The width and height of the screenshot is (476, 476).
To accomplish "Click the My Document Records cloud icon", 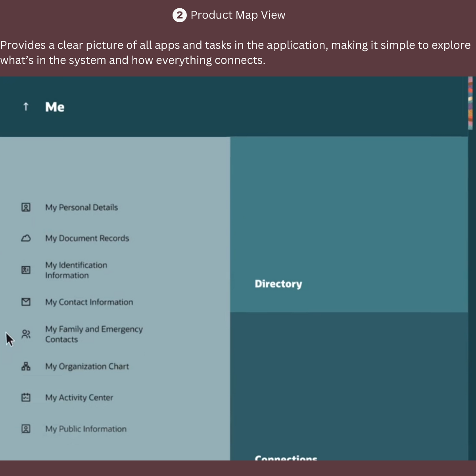I will pos(26,238).
